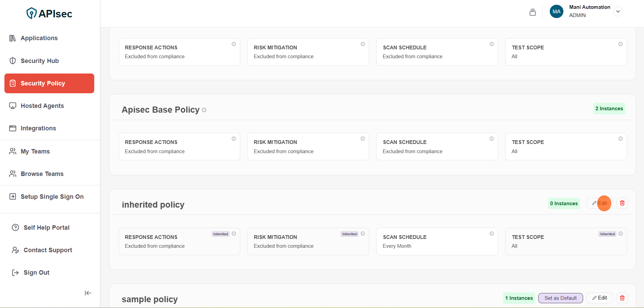Click info icon on inherited policy Scan Schedule card
Image resolution: width=644 pixels, height=308 pixels.
click(491, 234)
